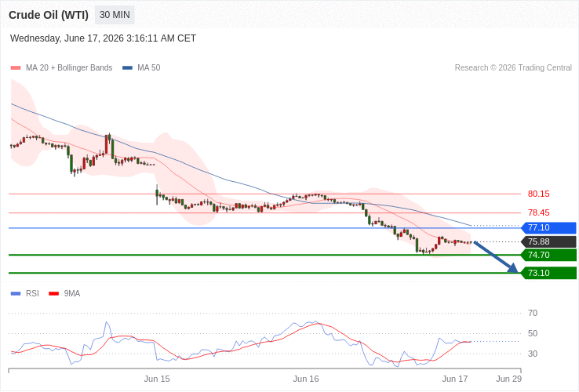Click the blue downward trend arrow head
579x392 pixels.
pyautogui.click(x=513, y=268)
